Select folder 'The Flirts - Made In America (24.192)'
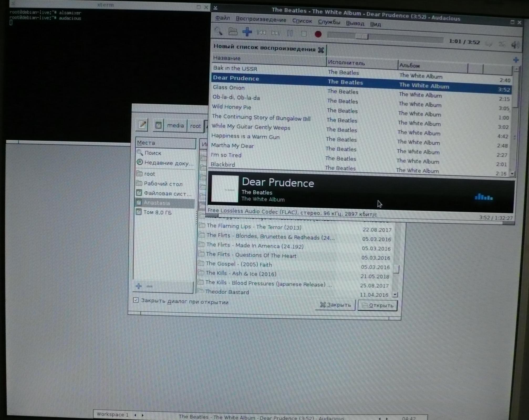The image size is (529, 420). [255, 245]
